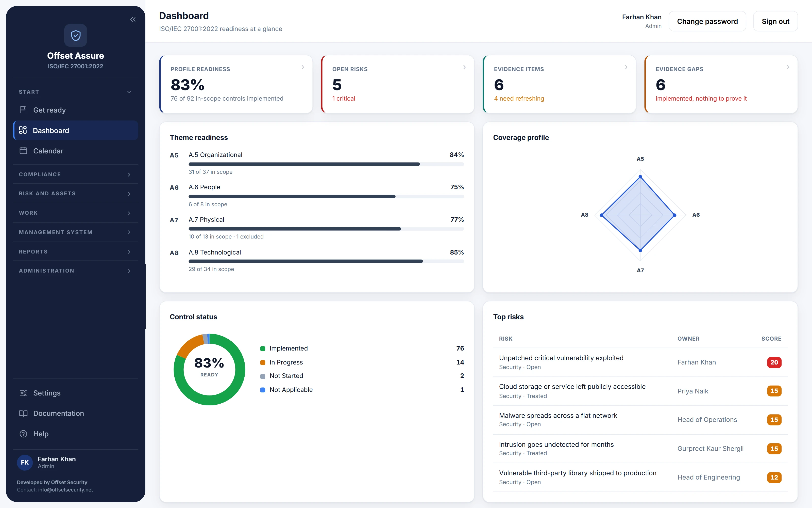This screenshot has width=812, height=508.
Task: Collapse the START section
Action: tap(76, 92)
